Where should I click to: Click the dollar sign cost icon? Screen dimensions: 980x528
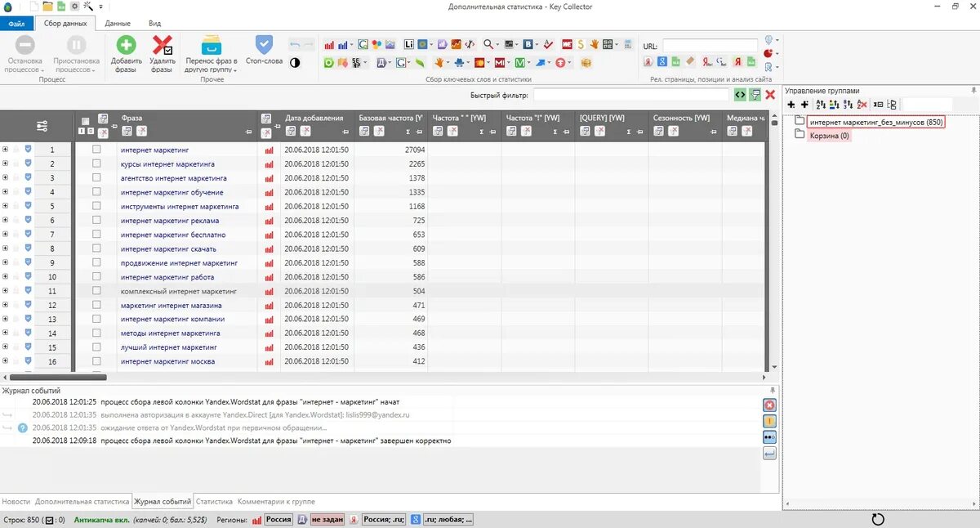point(581,44)
